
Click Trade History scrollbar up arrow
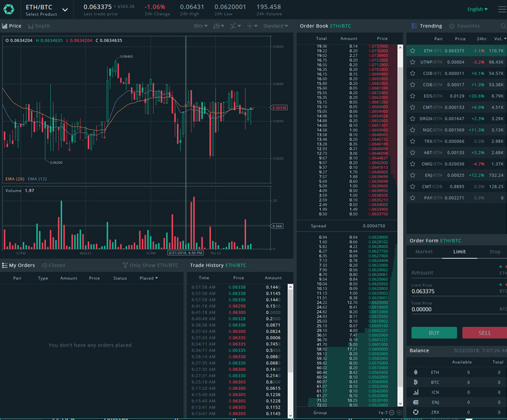point(291,287)
